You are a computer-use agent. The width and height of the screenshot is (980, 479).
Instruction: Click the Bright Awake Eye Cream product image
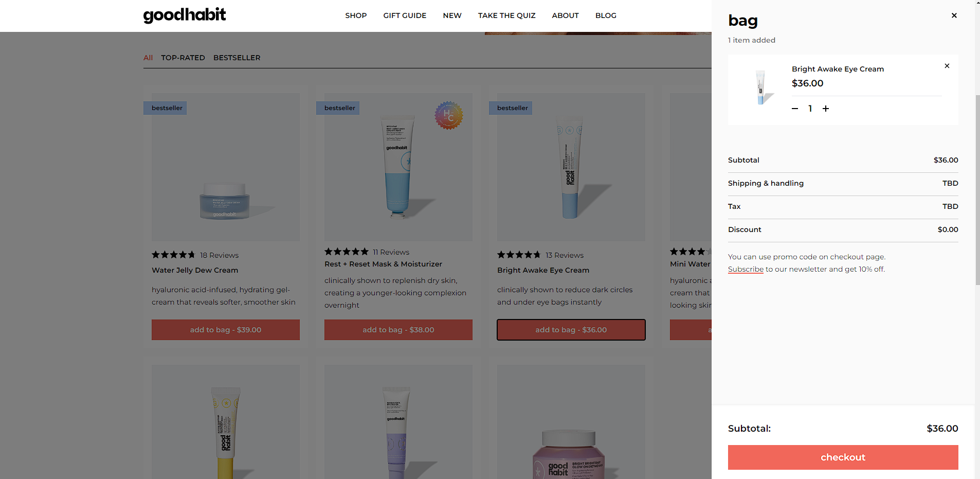(571, 167)
